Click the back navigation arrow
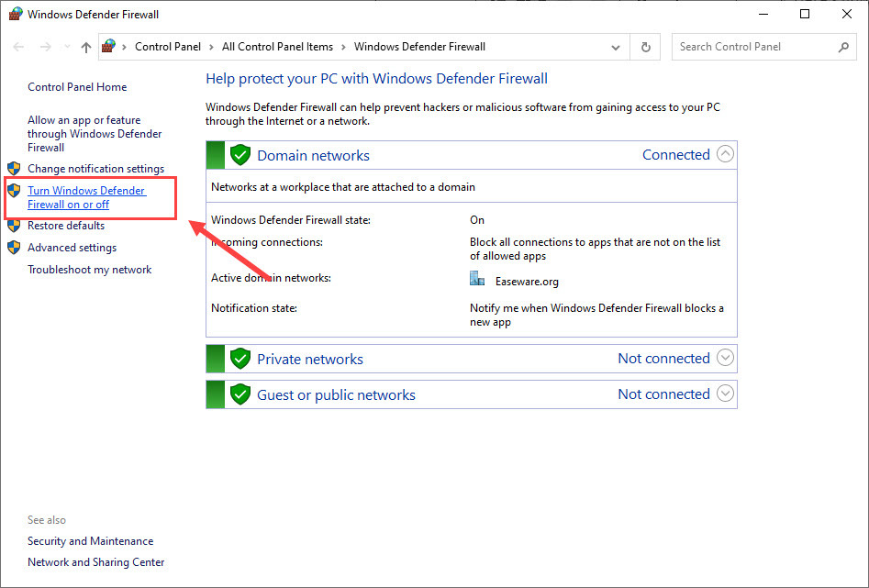 coord(18,47)
